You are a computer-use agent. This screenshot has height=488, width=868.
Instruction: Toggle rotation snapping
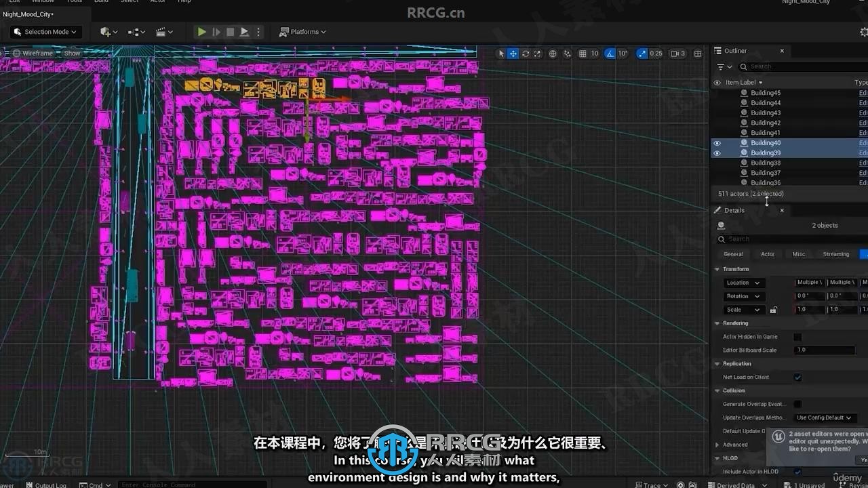(610, 54)
